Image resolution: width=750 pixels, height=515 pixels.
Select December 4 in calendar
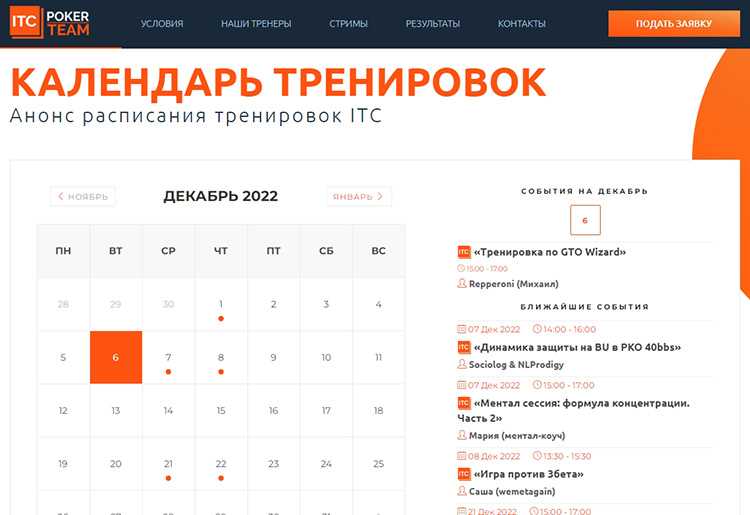point(378,304)
